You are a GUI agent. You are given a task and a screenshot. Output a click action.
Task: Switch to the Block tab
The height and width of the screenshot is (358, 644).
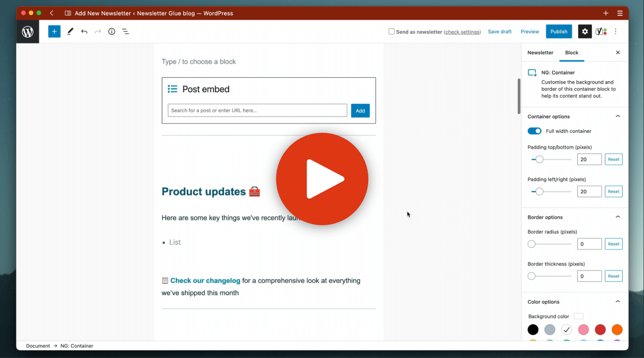tap(571, 52)
